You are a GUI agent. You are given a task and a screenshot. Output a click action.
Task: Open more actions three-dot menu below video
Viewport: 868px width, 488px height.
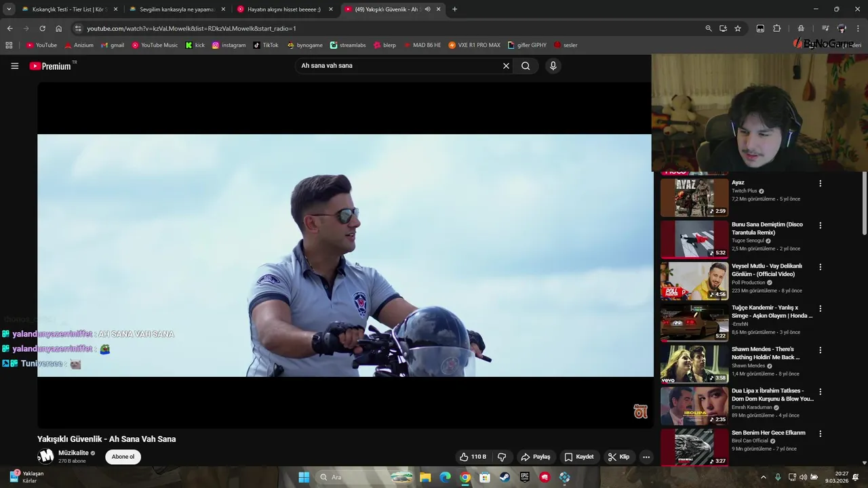[646, 457]
